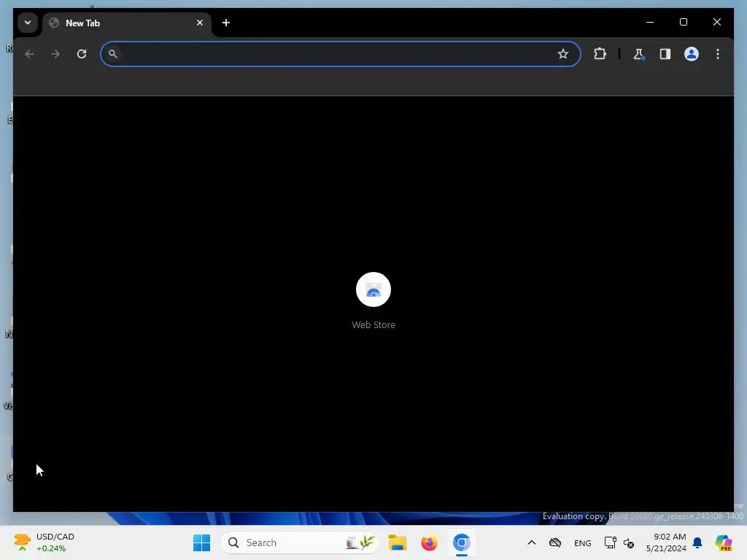Focus the address bar input
The height and width of the screenshot is (560, 747).
tap(341, 54)
